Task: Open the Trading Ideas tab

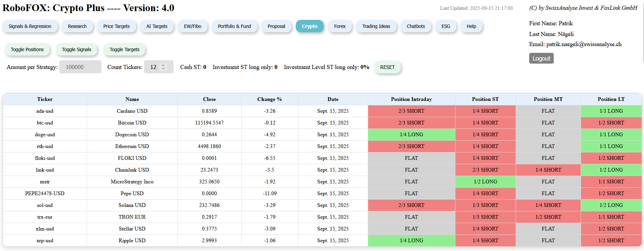Action: pos(376,26)
